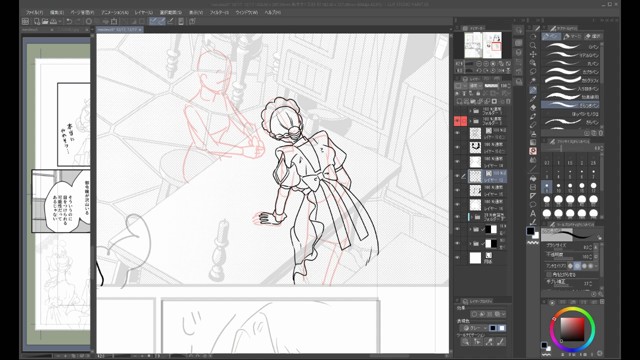Select the second anti-aliasing option (highlighted)
Image resolution: width=640 pixels, height=360 pixels.
577,266
